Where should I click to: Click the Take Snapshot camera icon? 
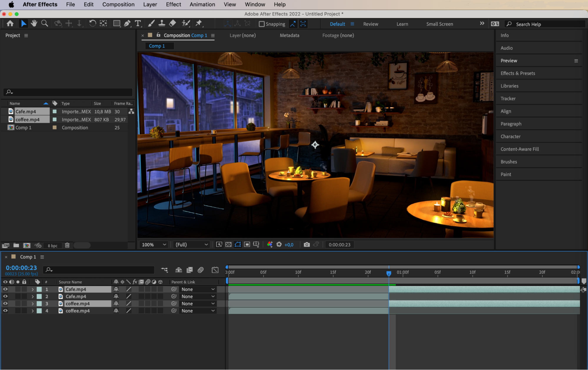tap(307, 245)
